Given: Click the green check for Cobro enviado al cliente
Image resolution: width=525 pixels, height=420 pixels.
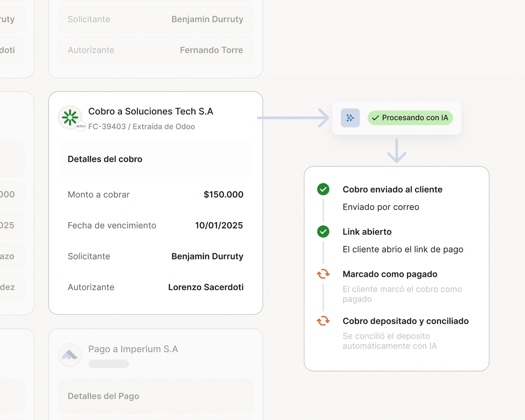Looking at the screenshot, I should coord(323,189).
